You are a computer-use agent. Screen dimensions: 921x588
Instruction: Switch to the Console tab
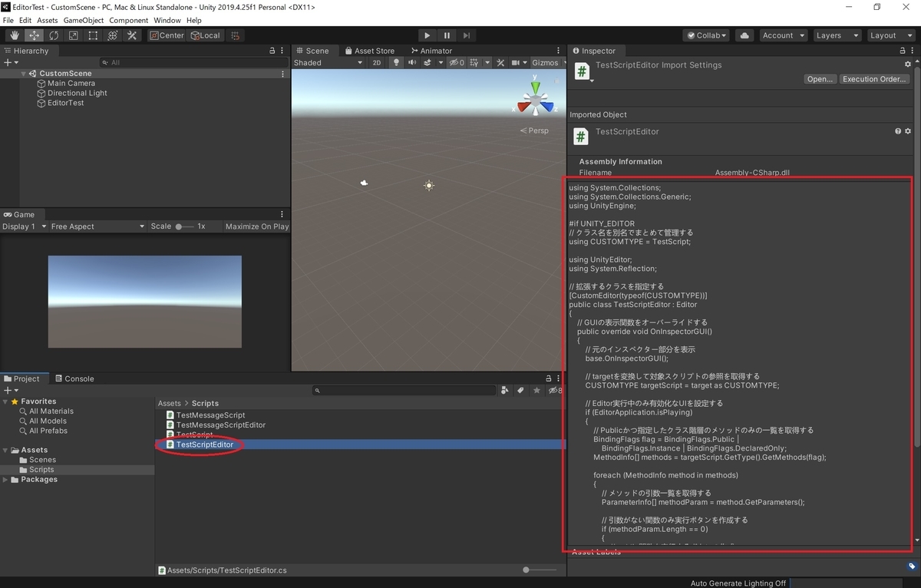(74, 378)
